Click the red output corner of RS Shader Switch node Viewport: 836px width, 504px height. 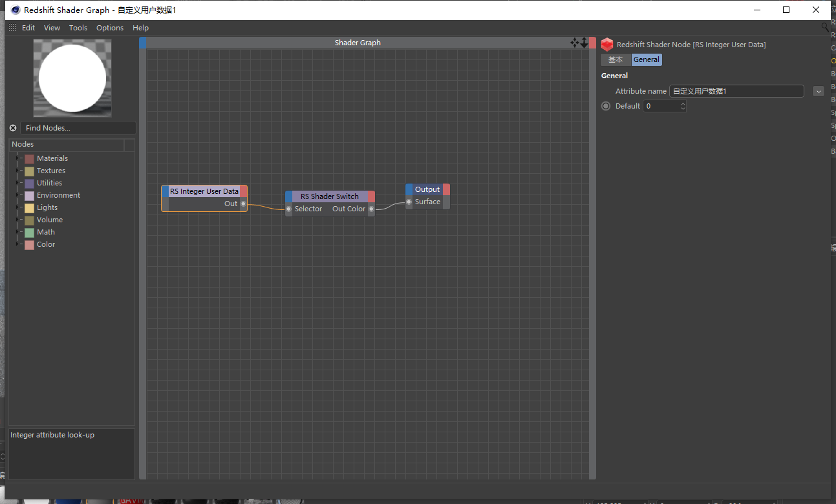coord(371,196)
